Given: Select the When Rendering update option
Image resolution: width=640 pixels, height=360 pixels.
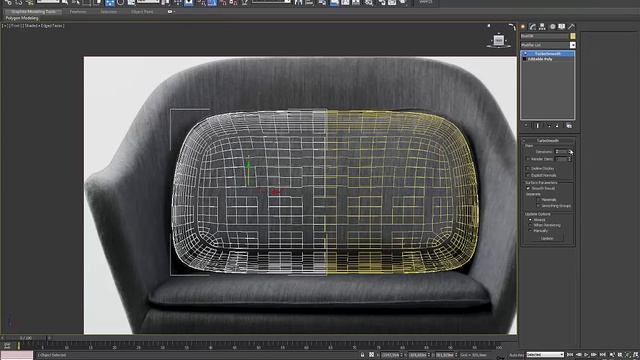Looking at the screenshot, I should click(x=530, y=225).
